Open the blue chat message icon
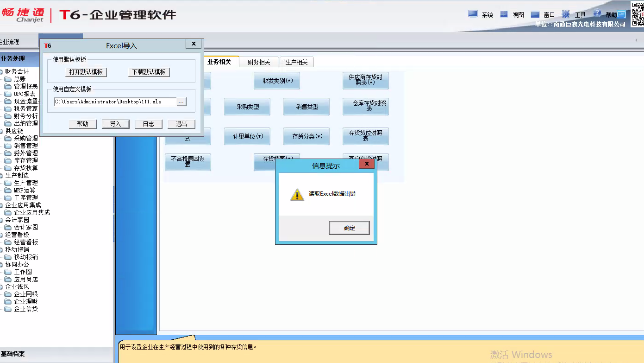Image resolution: width=644 pixels, height=363 pixels. pos(621,14)
